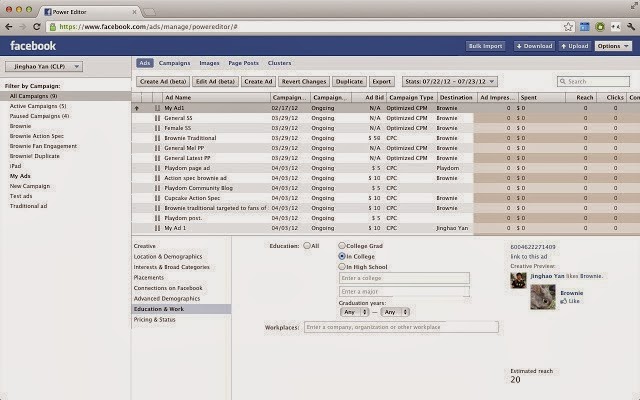The width and height of the screenshot is (640, 400).
Task: Filter by Paused Campaigns (4)
Action: (x=39, y=116)
